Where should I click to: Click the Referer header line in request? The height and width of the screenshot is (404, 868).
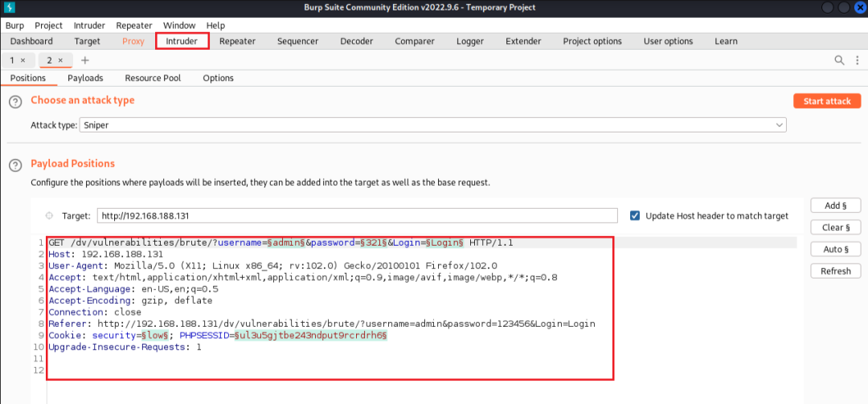(x=321, y=324)
